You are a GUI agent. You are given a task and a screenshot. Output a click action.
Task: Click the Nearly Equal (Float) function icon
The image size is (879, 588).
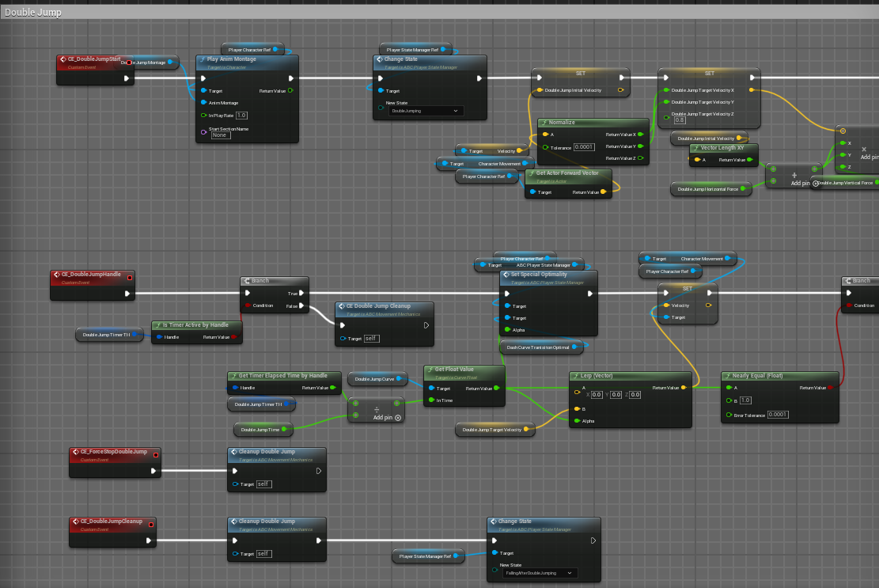tap(727, 376)
